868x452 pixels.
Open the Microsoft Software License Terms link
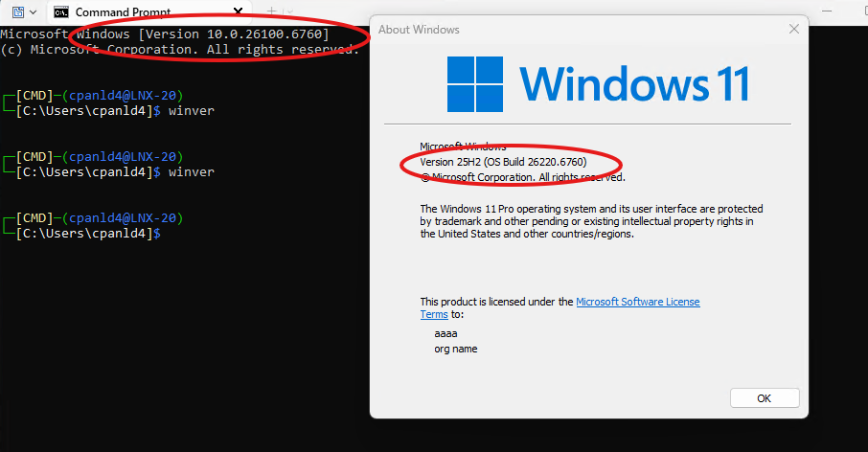[x=637, y=302]
